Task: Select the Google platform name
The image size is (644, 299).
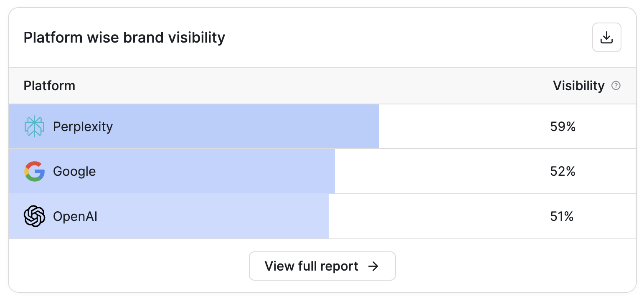Action: coord(74,171)
